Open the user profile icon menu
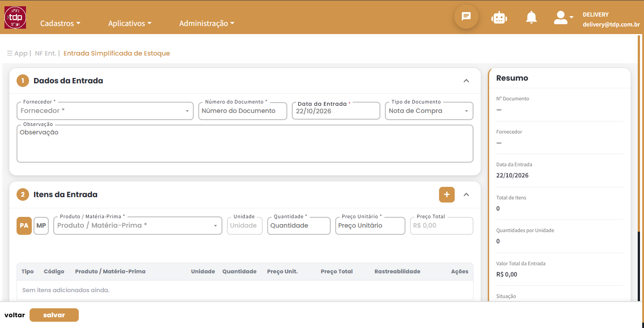Image resolution: width=644 pixels, height=328 pixels. coord(563,17)
